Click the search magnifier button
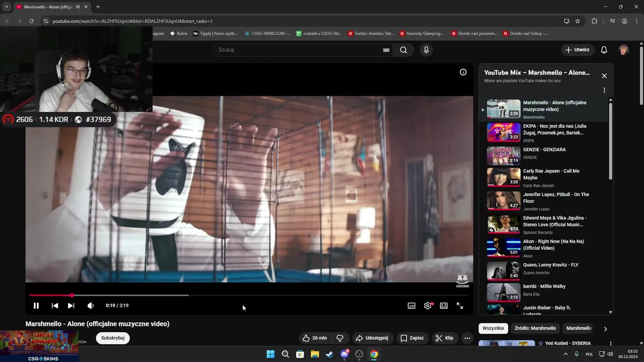This screenshot has width=644, height=362. 404,50
